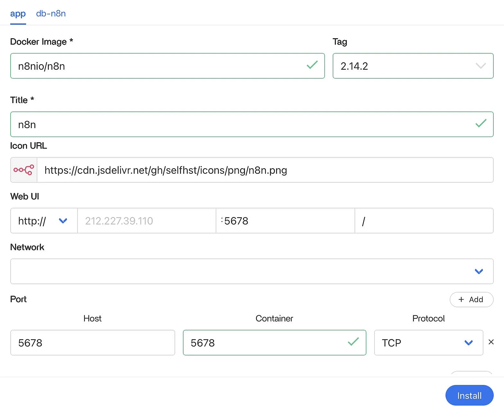504x420 pixels.
Task: Edit the Docker Image field n8nio/n8n
Action: 167,66
